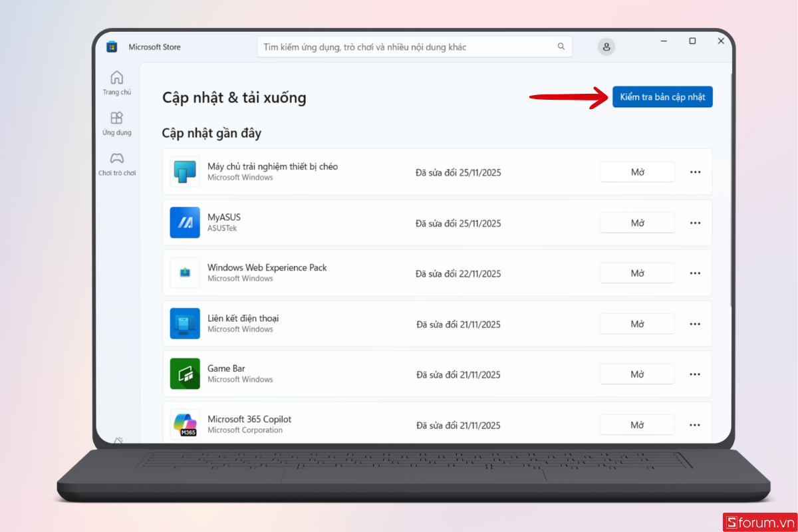This screenshot has width=798, height=532.
Task: Open more options for Liên kết điện thoại
Action: pos(695,324)
